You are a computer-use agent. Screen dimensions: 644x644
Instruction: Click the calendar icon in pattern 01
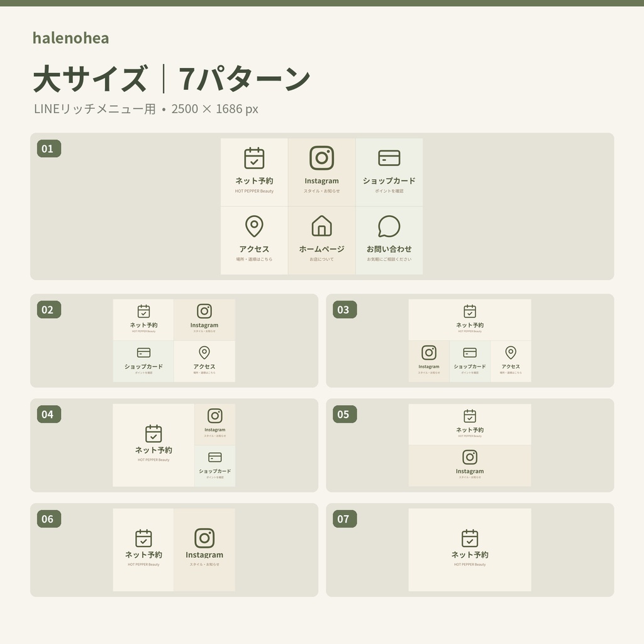tap(254, 158)
